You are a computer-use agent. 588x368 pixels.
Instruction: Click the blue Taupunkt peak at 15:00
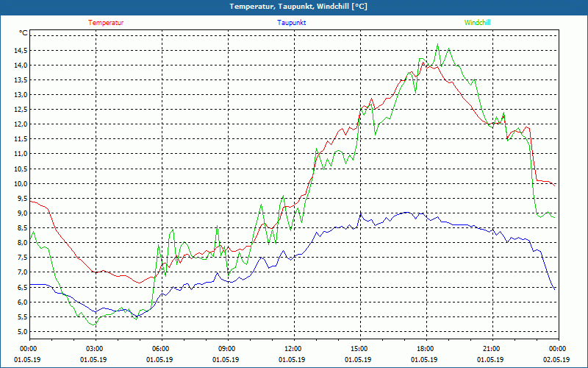click(x=360, y=214)
